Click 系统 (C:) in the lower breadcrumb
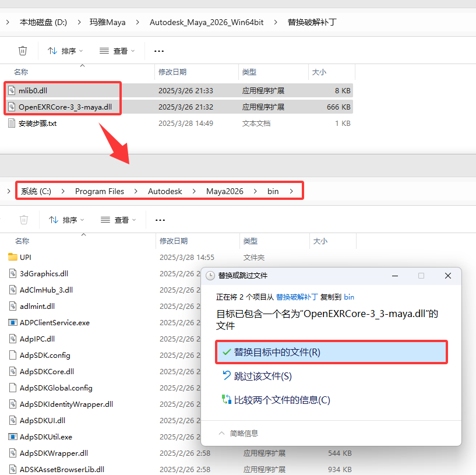This screenshot has height=475, width=476. click(36, 191)
